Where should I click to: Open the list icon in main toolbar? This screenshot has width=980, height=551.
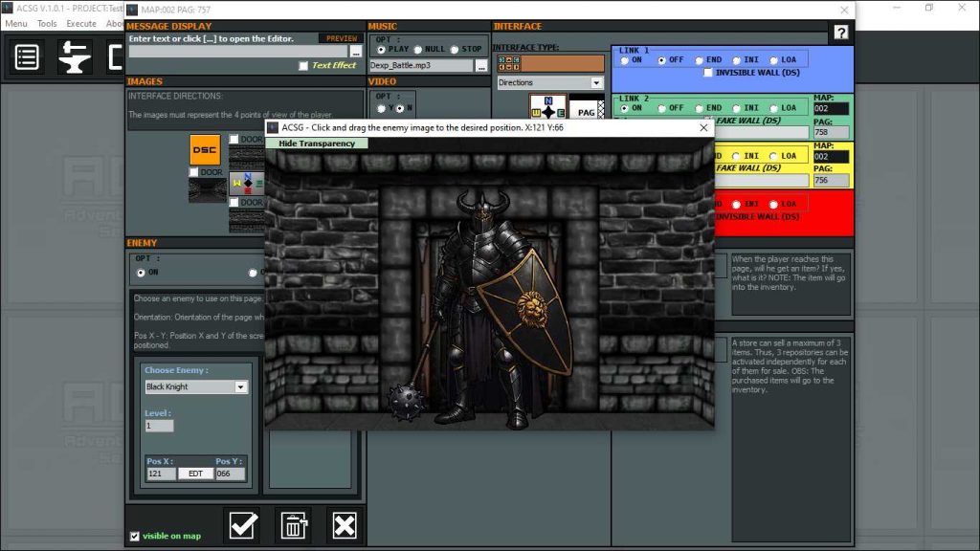coord(27,57)
